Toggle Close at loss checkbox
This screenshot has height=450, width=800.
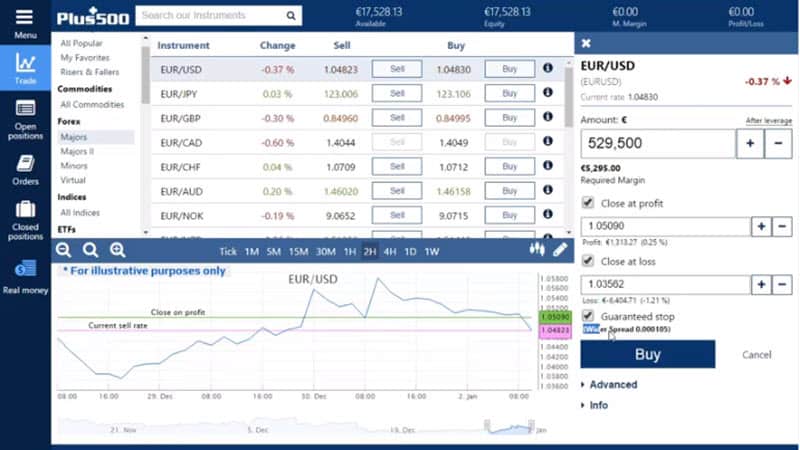pos(588,261)
